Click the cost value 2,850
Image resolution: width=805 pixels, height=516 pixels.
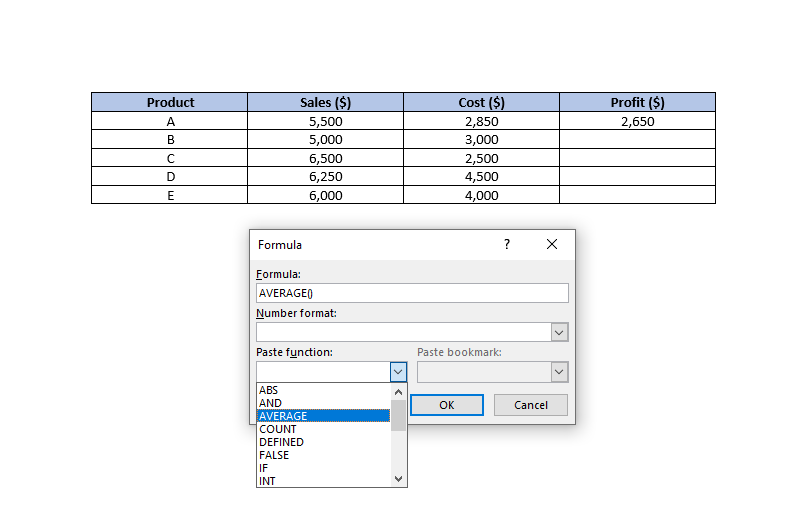point(482,121)
